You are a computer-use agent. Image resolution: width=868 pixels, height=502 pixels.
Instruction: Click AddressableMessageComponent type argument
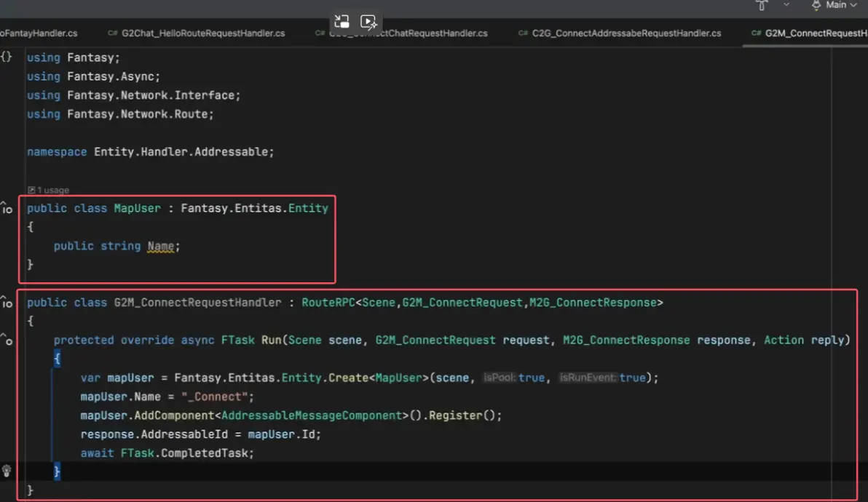[x=312, y=415]
